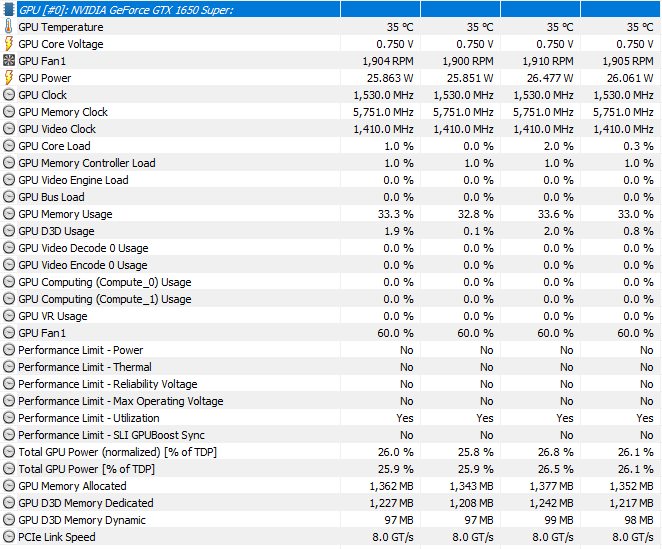Select the GPU Bus Load label
Image resolution: width=662 pixels, height=549 pixels.
pos(51,197)
